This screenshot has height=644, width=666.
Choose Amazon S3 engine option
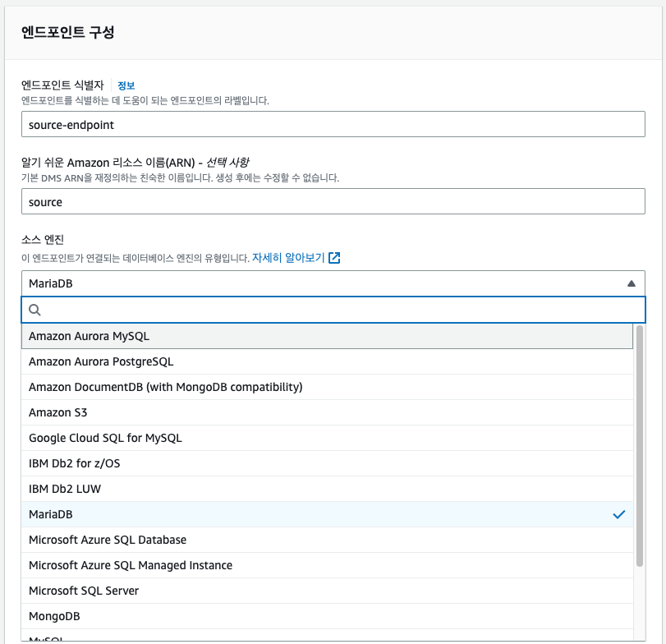[327, 412]
